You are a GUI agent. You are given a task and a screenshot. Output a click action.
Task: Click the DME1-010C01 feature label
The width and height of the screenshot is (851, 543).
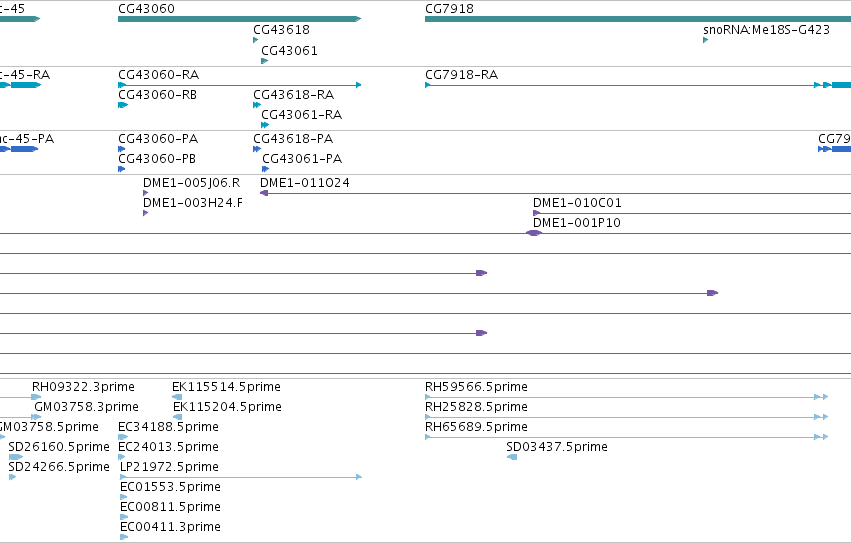pyautogui.click(x=577, y=203)
